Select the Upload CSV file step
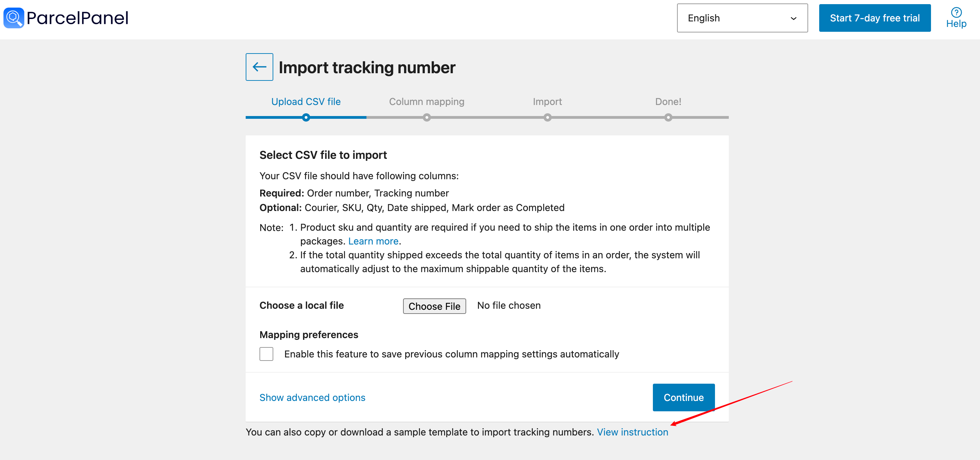 (306, 102)
